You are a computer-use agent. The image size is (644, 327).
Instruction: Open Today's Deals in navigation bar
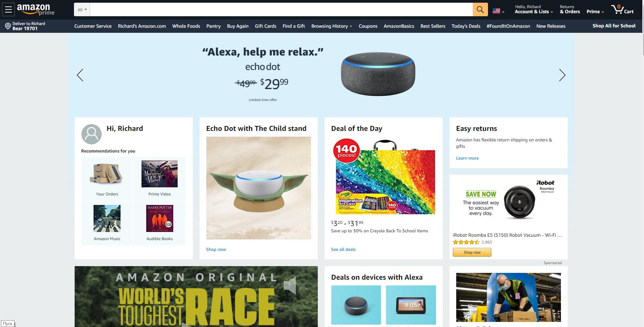click(466, 26)
